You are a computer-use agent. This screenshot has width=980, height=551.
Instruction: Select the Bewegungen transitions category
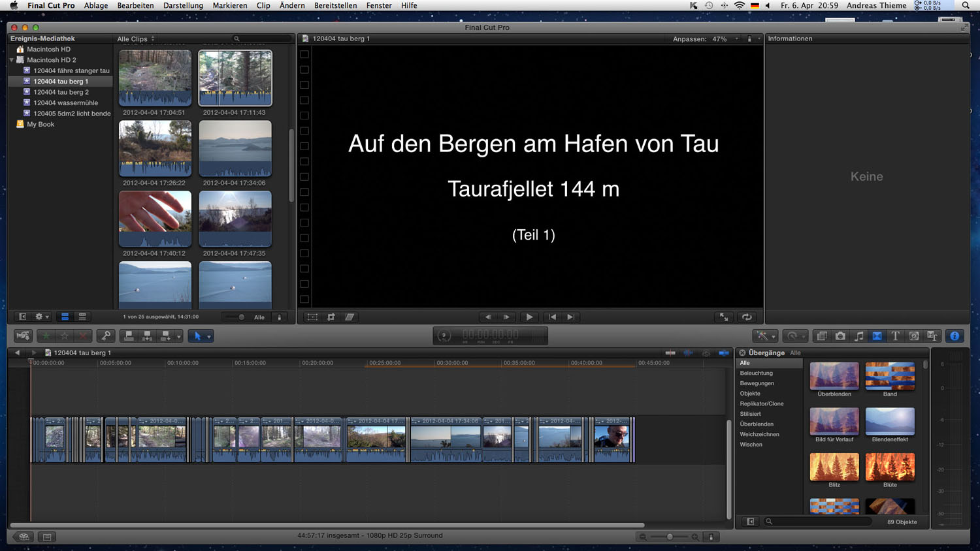[757, 383]
